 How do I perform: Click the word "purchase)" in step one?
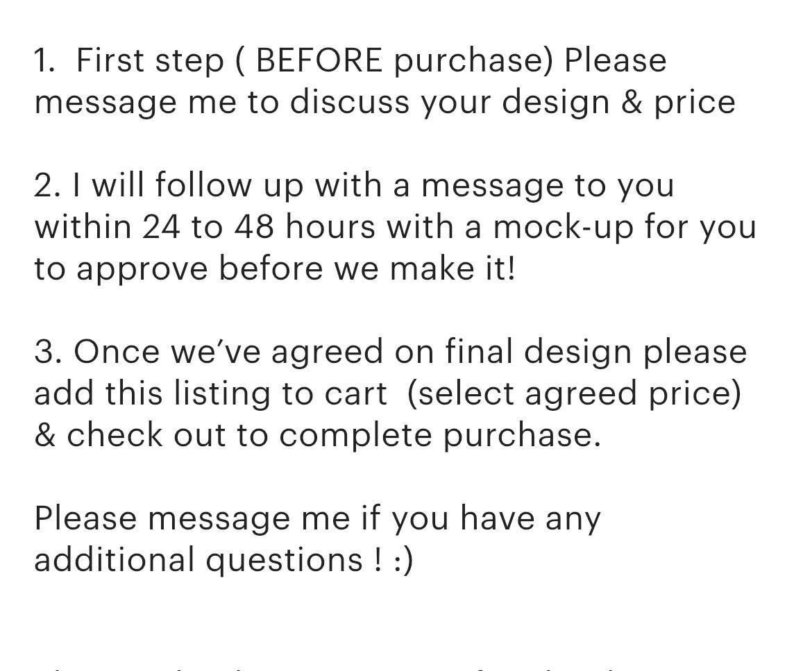pyautogui.click(x=474, y=60)
